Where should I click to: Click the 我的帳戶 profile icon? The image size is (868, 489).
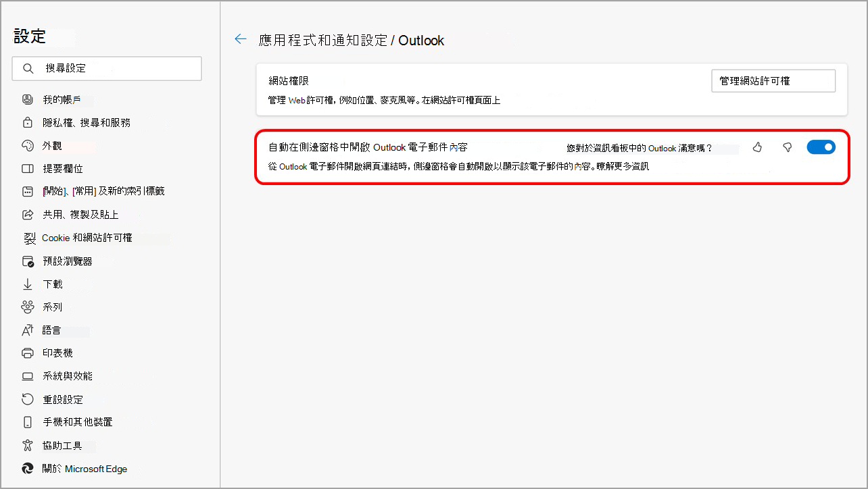point(28,99)
